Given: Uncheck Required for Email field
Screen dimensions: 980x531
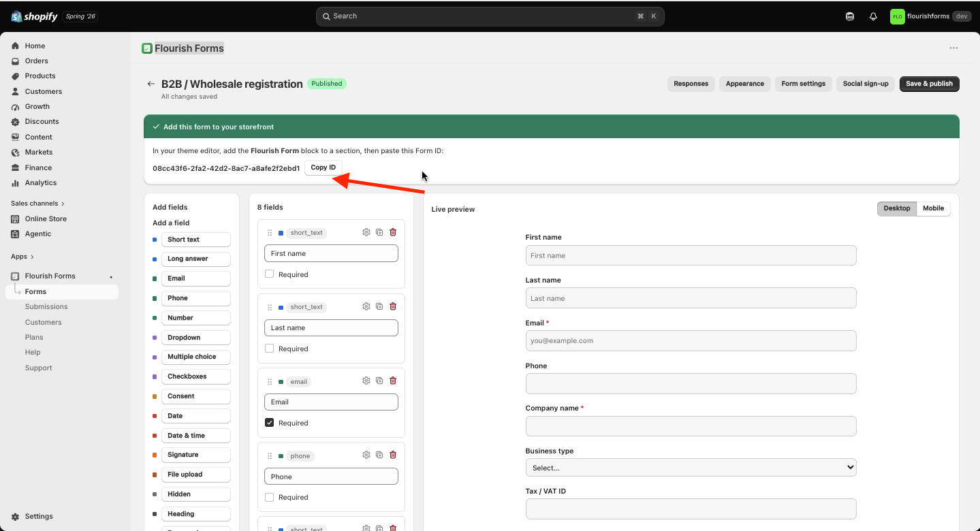Looking at the screenshot, I should [x=269, y=423].
